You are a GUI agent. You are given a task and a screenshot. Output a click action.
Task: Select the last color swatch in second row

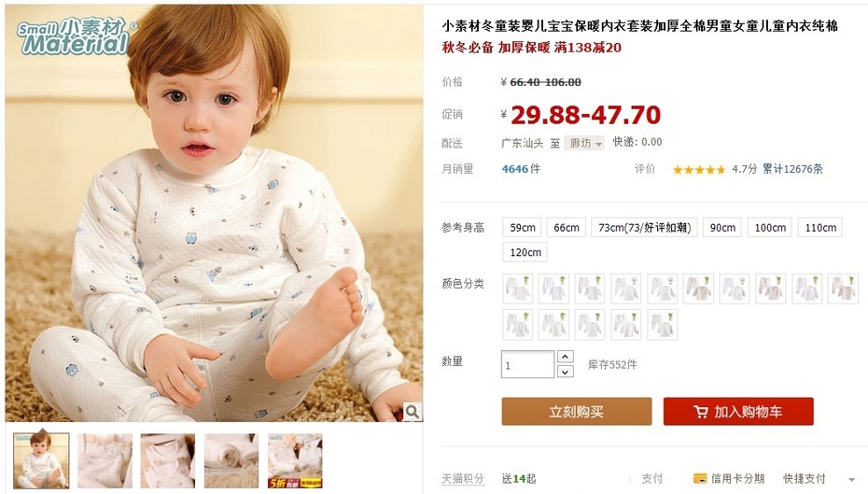pos(662,325)
